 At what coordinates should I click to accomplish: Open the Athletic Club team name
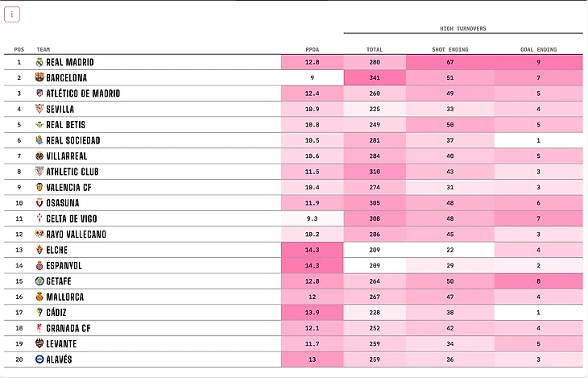click(72, 172)
